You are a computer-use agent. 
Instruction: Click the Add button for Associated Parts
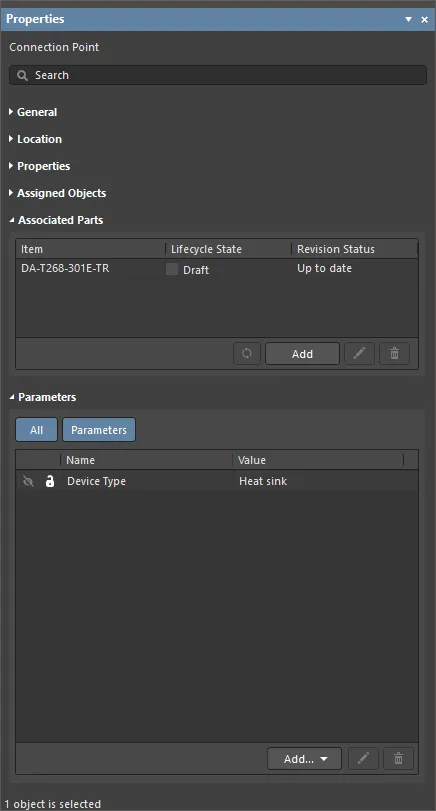pos(303,354)
